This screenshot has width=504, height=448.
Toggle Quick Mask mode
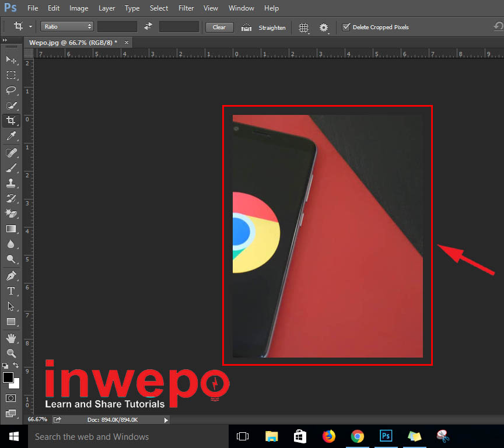pyautogui.click(x=11, y=398)
